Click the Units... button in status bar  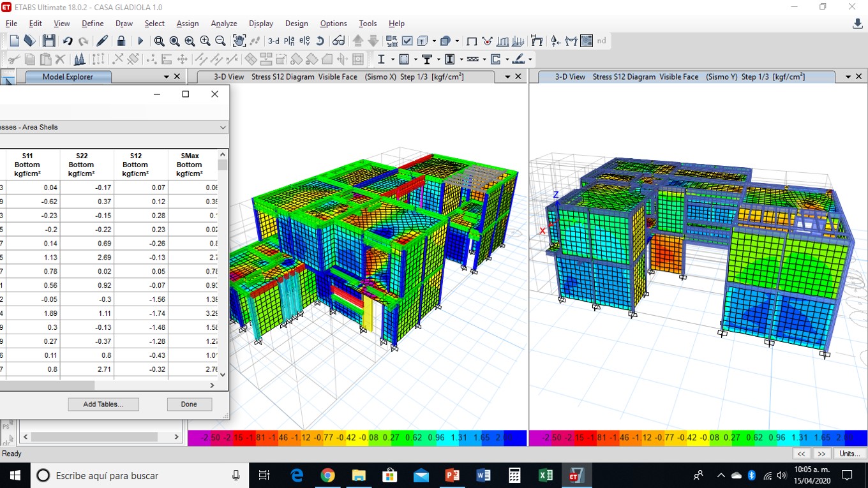pyautogui.click(x=849, y=454)
